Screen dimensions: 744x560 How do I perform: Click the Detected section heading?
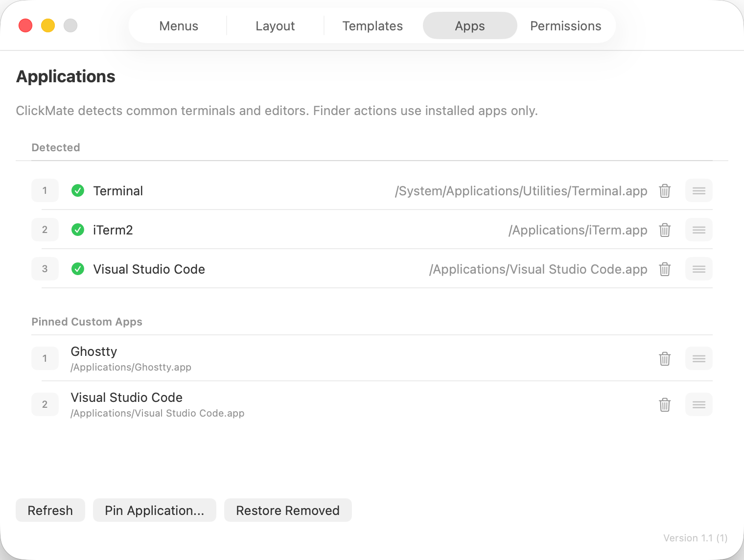click(56, 147)
